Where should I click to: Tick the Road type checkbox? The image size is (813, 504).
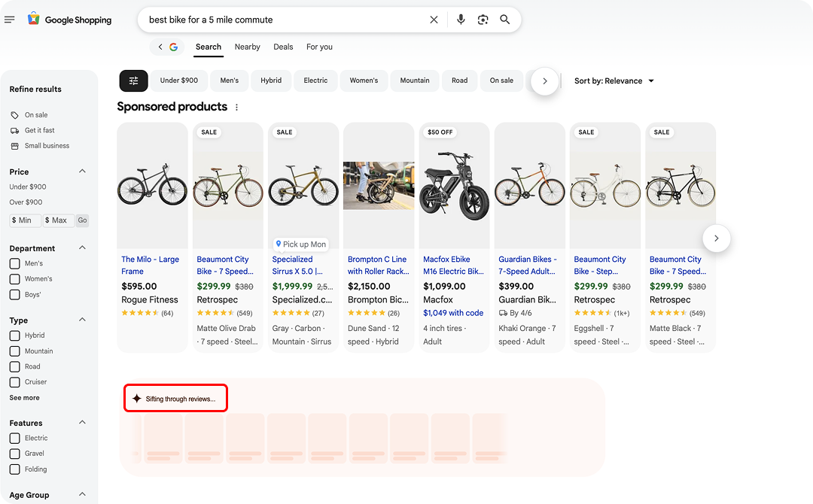coord(15,367)
